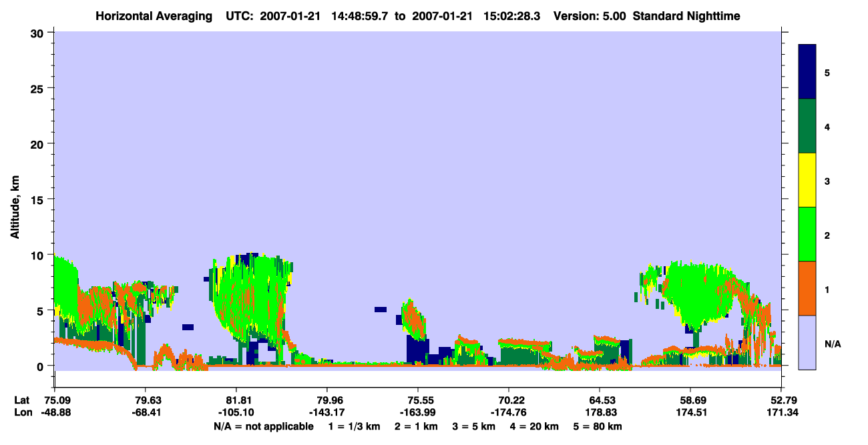Viewport: 868px width, 445px height.
Task: Click the longitude value '-163.99'
Action: click(x=418, y=412)
